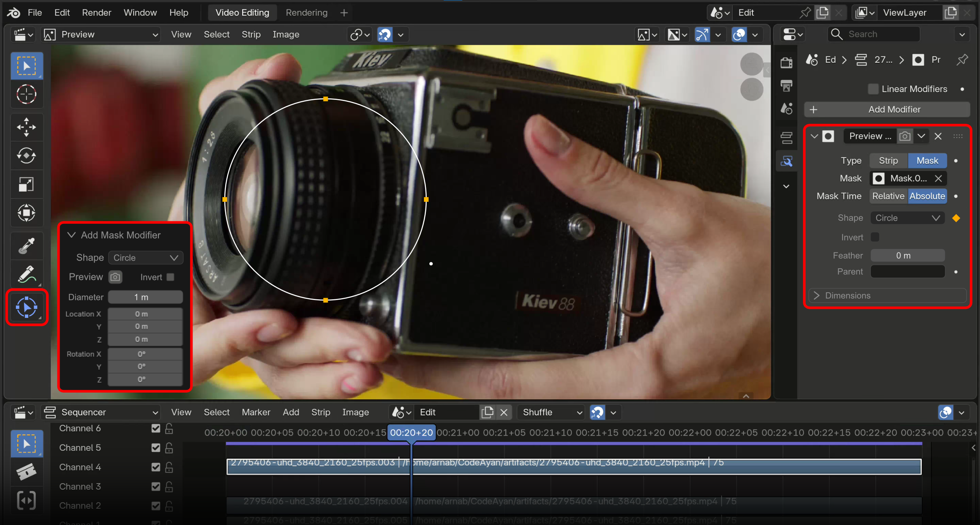Screen dimensions: 980x525
Task: Set input mask type to Strip
Action: 889,160
